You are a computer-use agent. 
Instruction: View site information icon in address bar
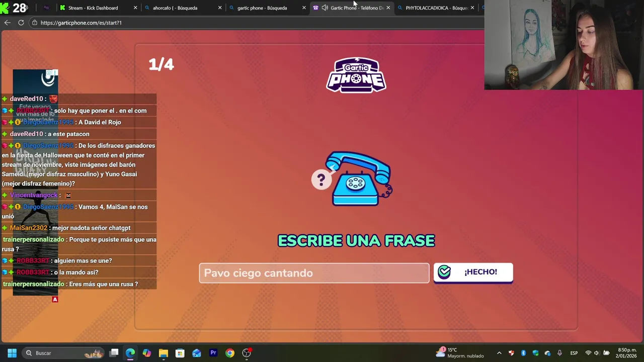[35, 23]
